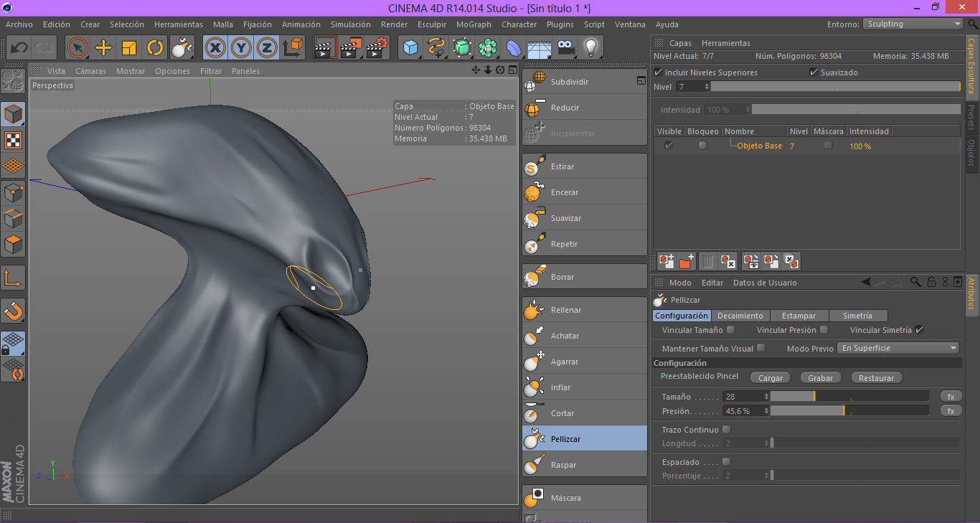The height and width of the screenshot is (523, 980).
Task: Switch to the Decaimiento tab
Action: click(740, 316)
